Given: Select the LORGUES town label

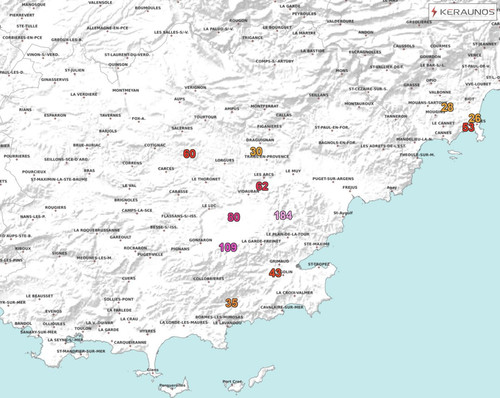Looking at the screenshot, I should pos(224,160).
